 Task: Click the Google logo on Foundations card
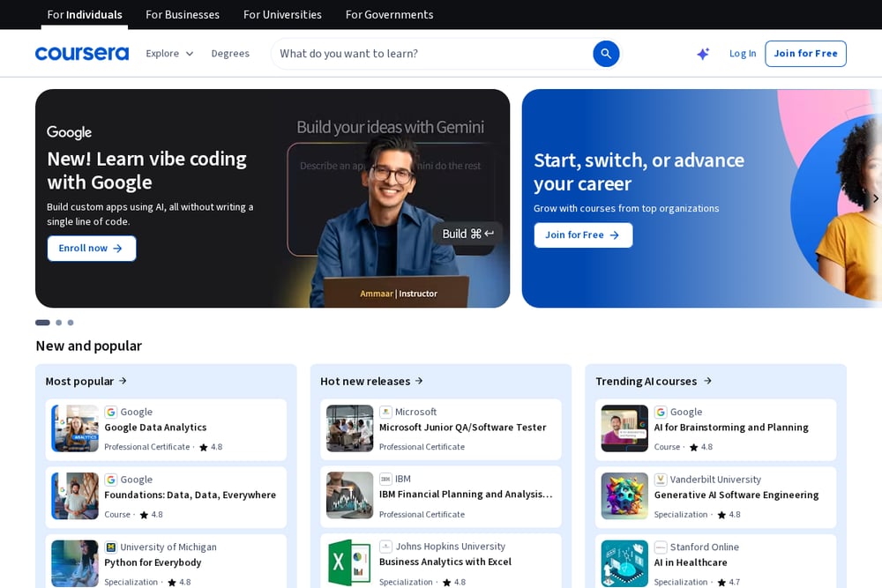tap(111, 480)
